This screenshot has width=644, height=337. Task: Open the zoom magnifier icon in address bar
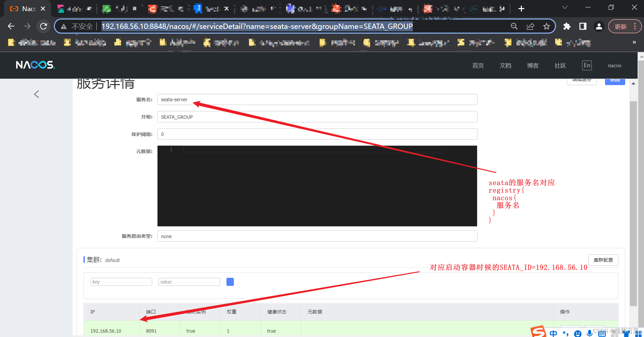click(x=514, y=26)
